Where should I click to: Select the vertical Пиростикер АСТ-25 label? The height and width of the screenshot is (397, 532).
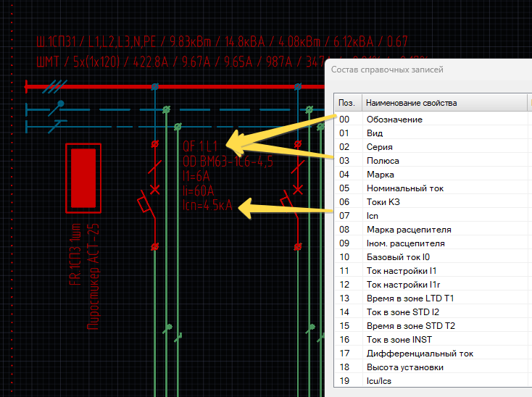pyautogui.click(x=93, y=276)
